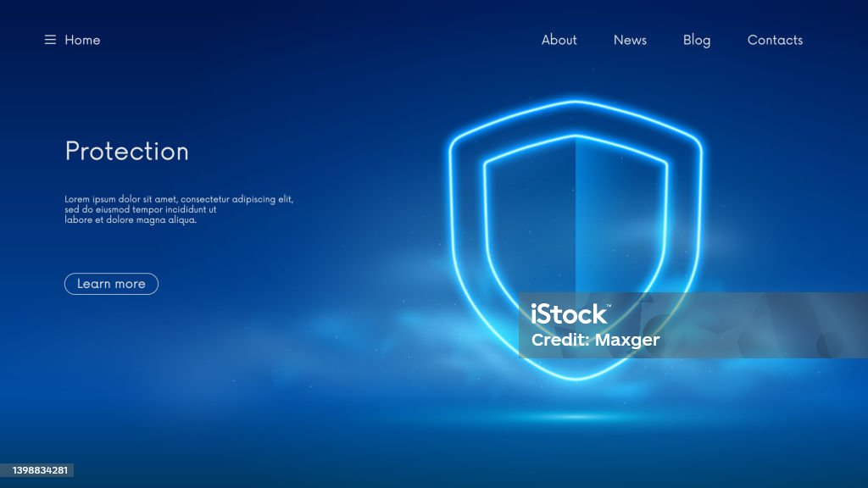Viewport: 868px width, 488px height.
Task: Click the Learn more button
Action: 111,284
